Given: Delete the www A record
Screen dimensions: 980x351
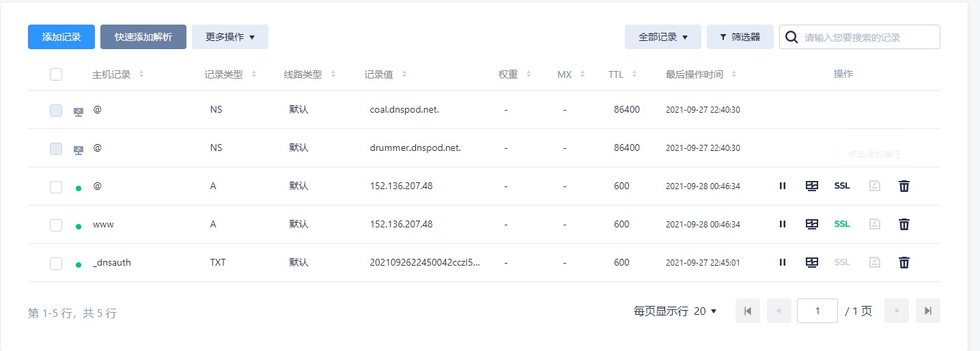Looking at the screenshot, I should coord(904,224).
